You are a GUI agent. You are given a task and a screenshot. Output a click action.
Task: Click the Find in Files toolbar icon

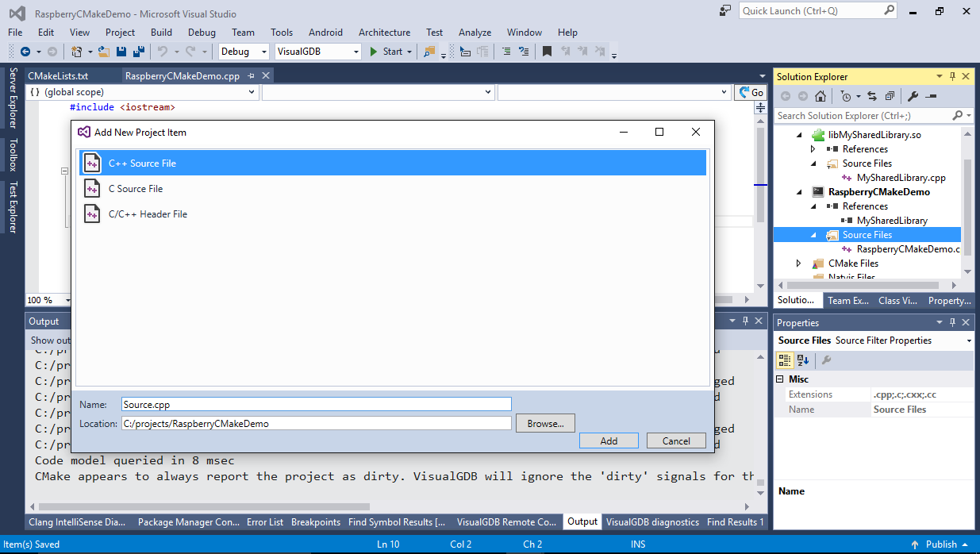(429, 52)
